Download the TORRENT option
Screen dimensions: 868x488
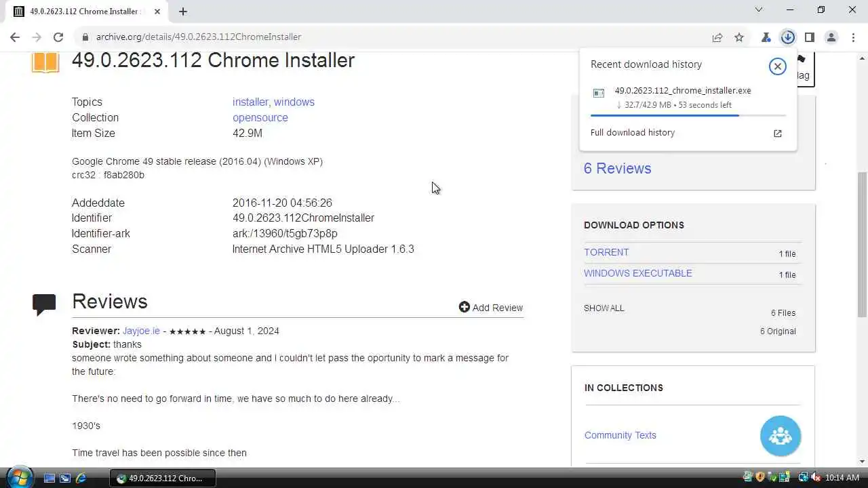[606, 252]
